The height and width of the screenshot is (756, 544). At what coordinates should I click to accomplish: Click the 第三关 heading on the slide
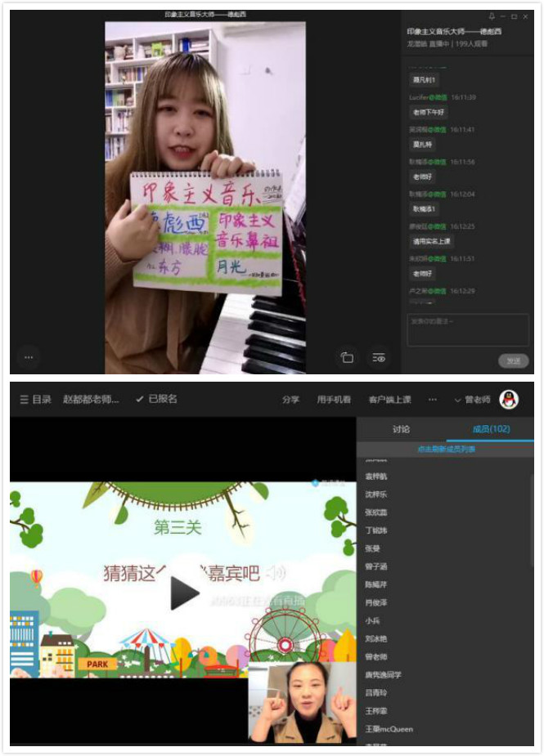(x=178, y=527)
